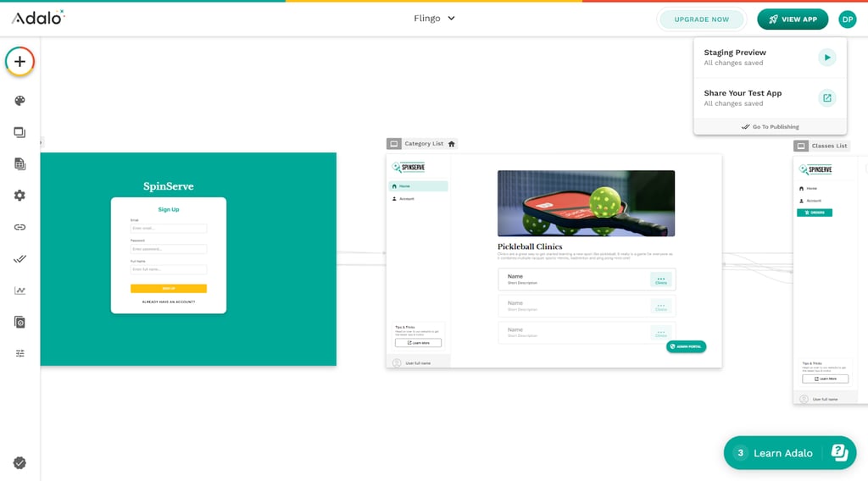
Task: Click the home icon next to Category List
Action: point(451,144)
